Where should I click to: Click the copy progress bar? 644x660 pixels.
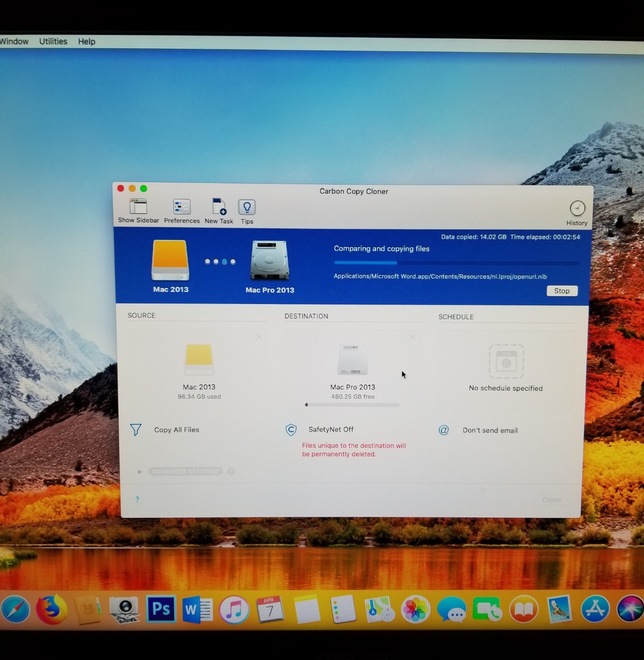tap(456, 263)
